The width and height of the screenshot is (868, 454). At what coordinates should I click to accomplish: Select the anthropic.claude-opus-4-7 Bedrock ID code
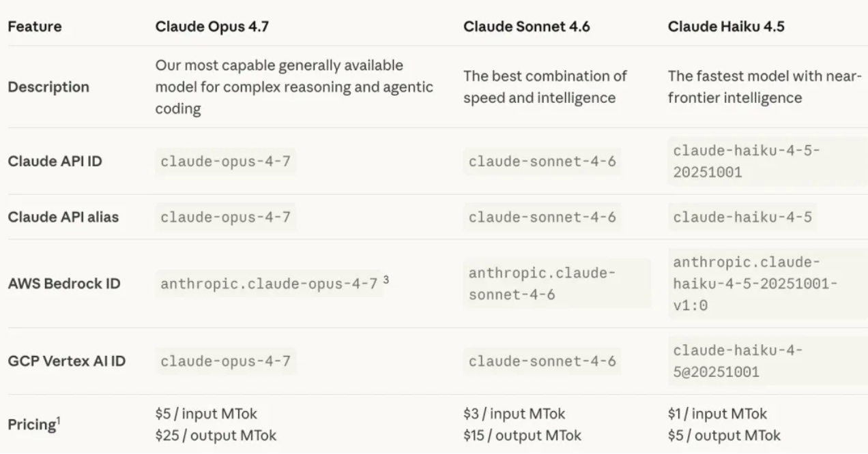(269, 284)
